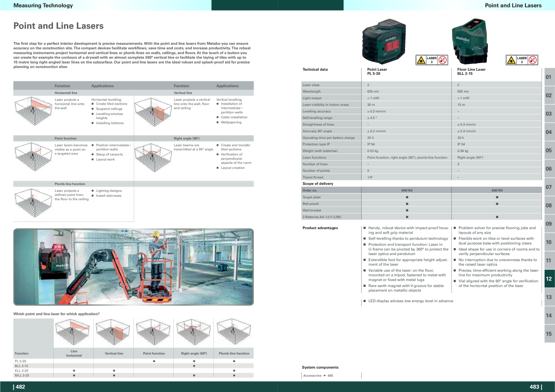Click the 'Wavelength' row label

[x=312, y=91]
